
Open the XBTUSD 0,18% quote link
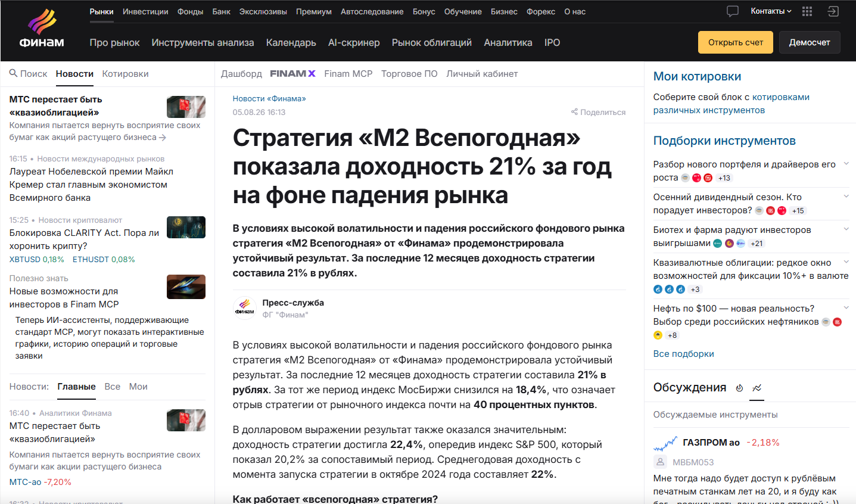click(37, 260)
